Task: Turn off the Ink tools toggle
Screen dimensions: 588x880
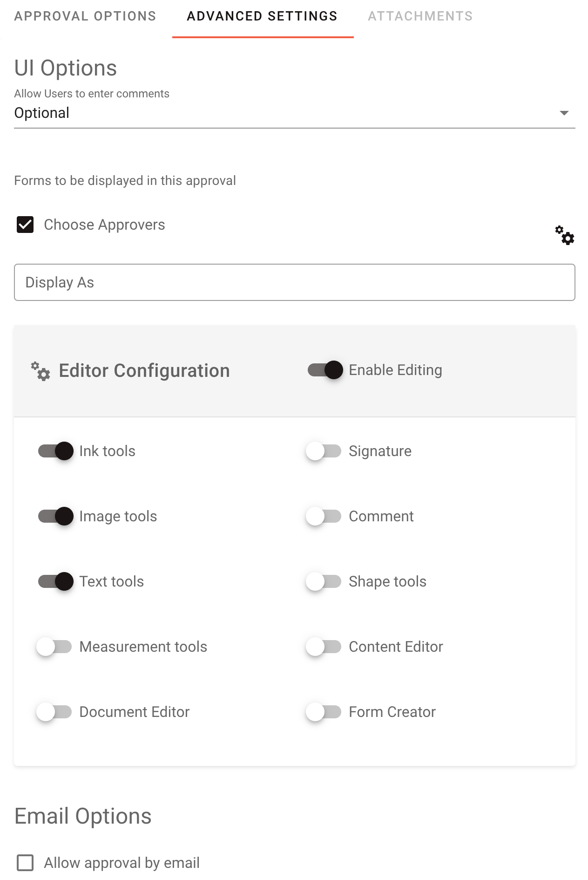Action: click(x=55, y=450)
